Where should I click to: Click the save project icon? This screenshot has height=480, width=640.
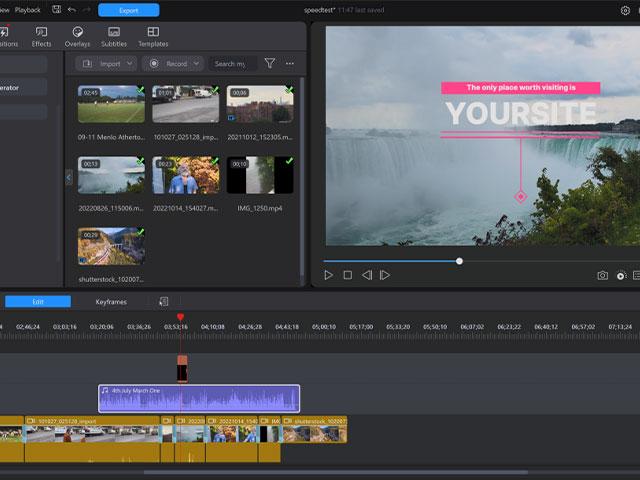tap(56, 9)
